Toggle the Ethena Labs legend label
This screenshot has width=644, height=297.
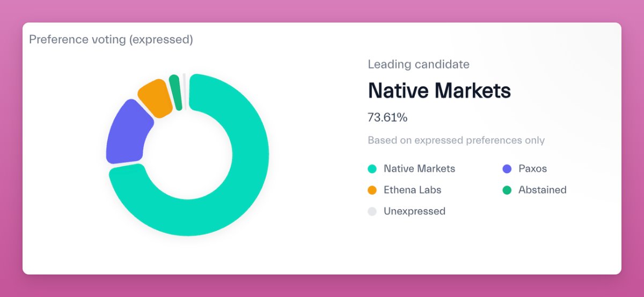(412, 190)
